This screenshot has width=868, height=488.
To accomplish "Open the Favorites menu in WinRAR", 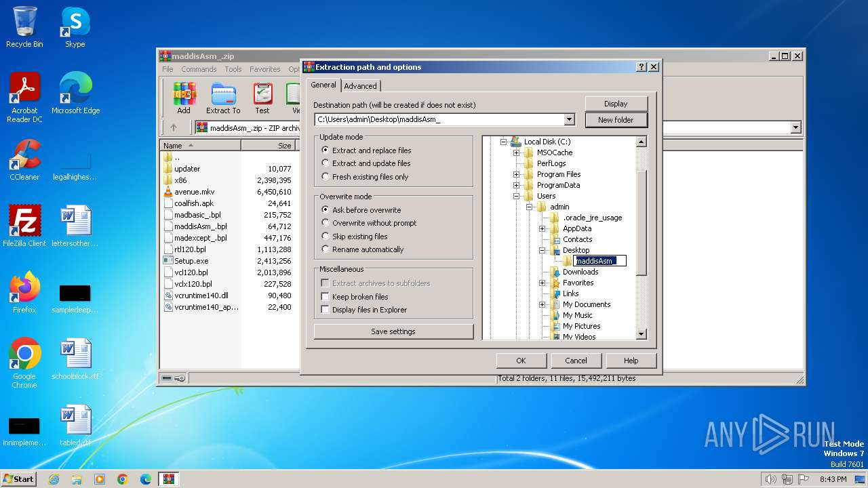I will pos(264,69).
